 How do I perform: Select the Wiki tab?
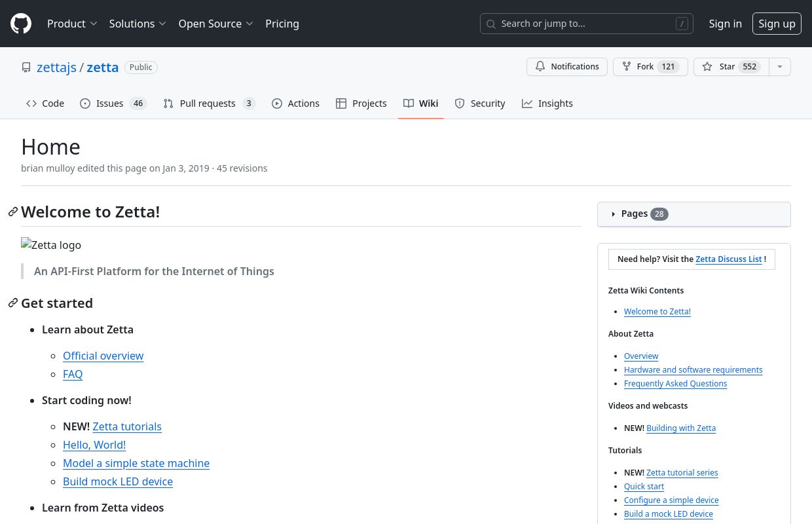[x=421, y=103]
